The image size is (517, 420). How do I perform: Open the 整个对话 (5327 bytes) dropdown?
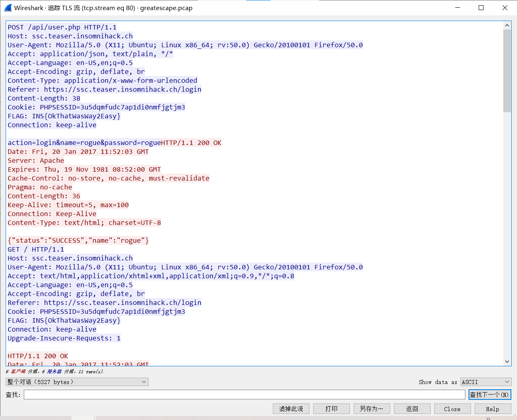[77, 382]
